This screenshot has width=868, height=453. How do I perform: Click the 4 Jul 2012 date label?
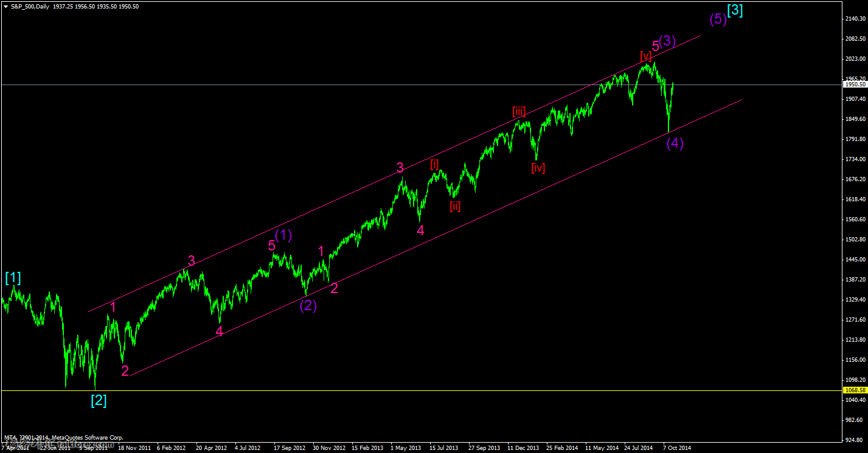248,448
